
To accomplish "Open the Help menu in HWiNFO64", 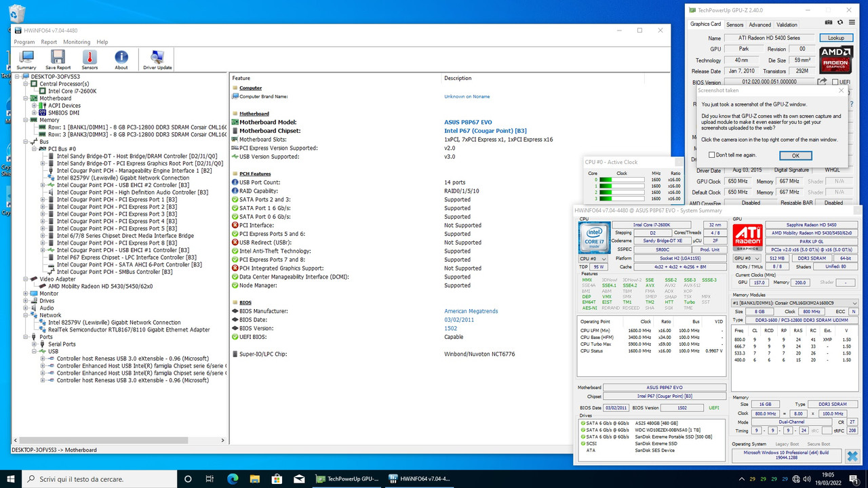I will (x=102, y=42).
